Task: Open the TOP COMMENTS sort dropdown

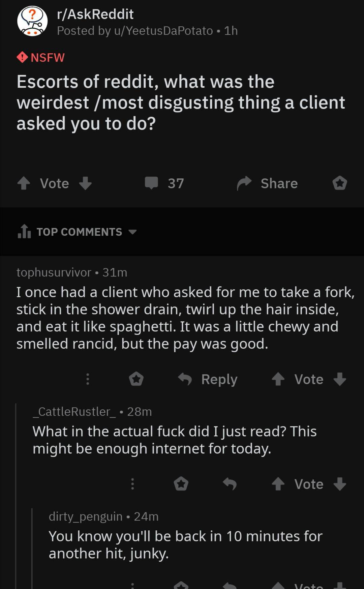Action: pyautogui.click(x=132, y=232)
